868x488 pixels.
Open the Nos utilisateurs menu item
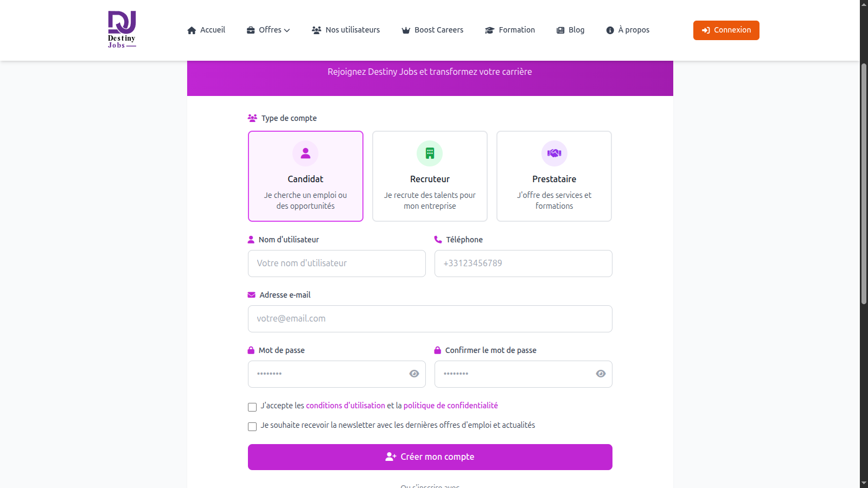pyautogui.click(x=346, y=30)
